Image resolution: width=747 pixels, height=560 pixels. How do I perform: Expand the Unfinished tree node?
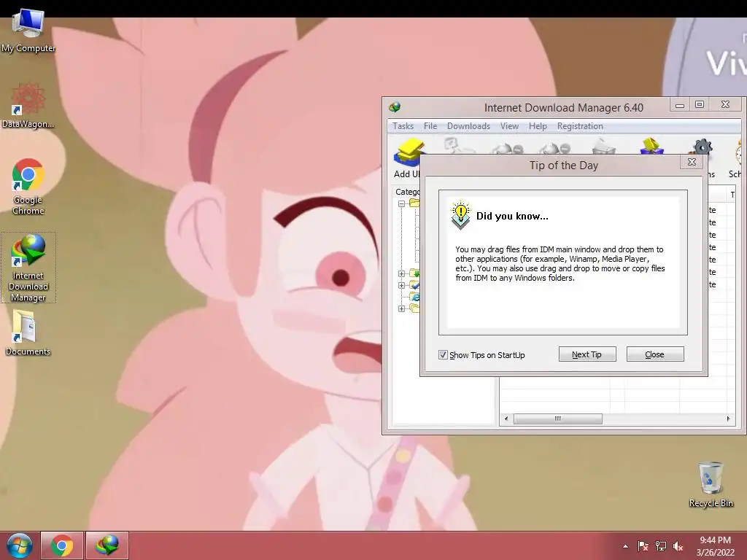point(402,274)
